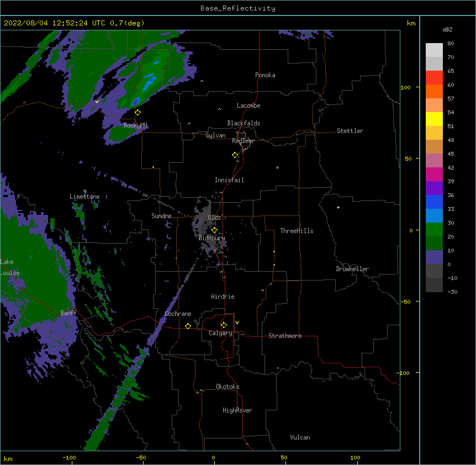Click the white plus marker west of Drumheller

pyautogui.click(x=338, y=207)
